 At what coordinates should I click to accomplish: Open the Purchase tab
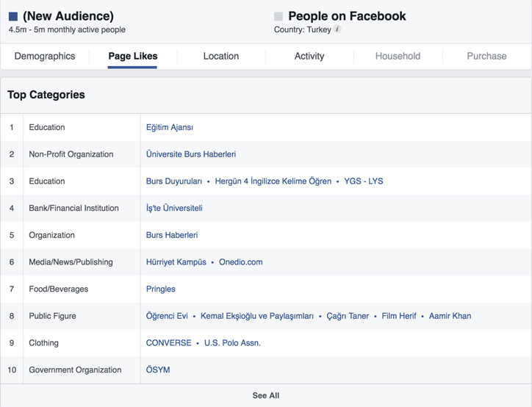point(486,56)
